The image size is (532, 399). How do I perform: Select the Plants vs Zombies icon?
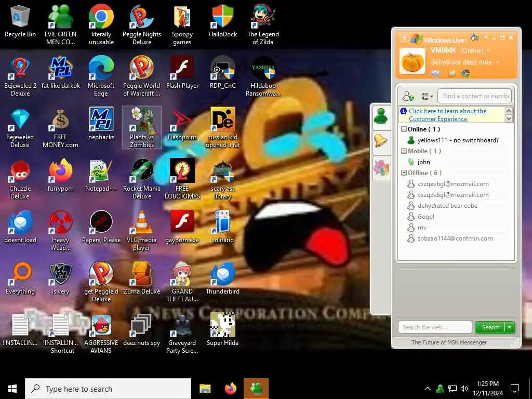(x=142, y=128)
